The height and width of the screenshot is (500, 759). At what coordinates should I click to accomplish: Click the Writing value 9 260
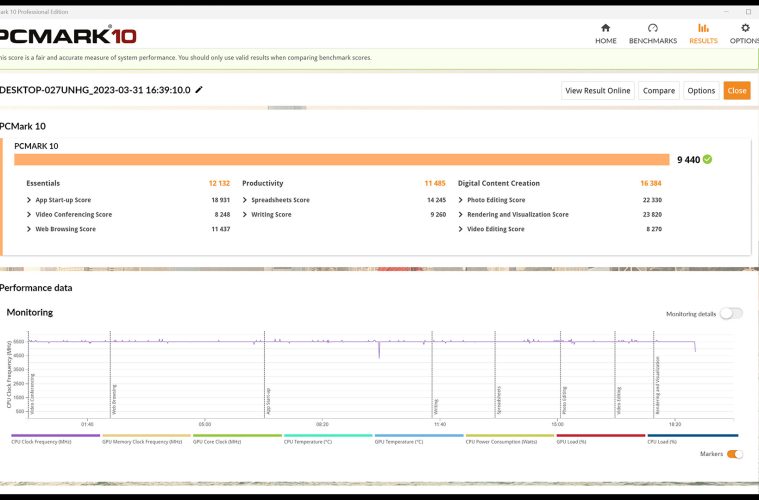tap(438, 214)
